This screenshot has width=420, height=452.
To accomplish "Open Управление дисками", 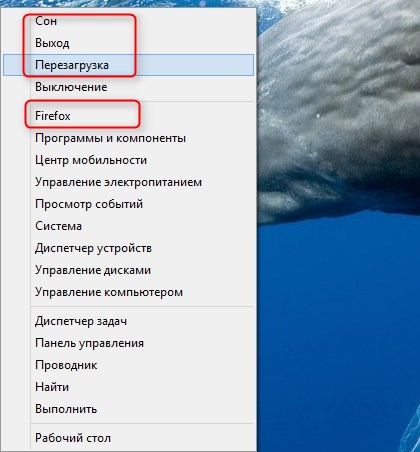I will pyautogui.click(x=128, y=270).
